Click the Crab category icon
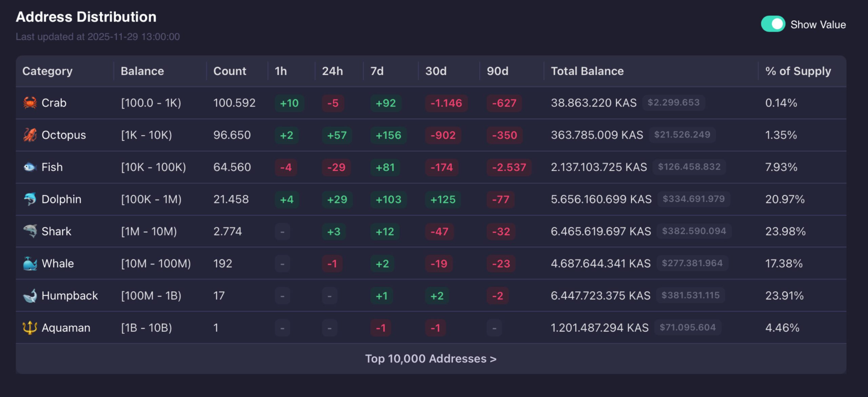Viewport: 868px width, 397px height. 30,102
